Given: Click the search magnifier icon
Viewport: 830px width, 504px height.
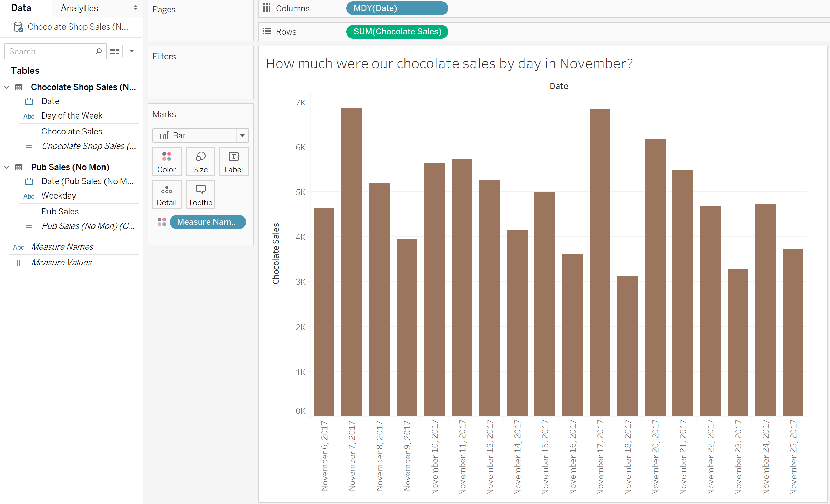Looking at the screenshot, I should 99,51.
